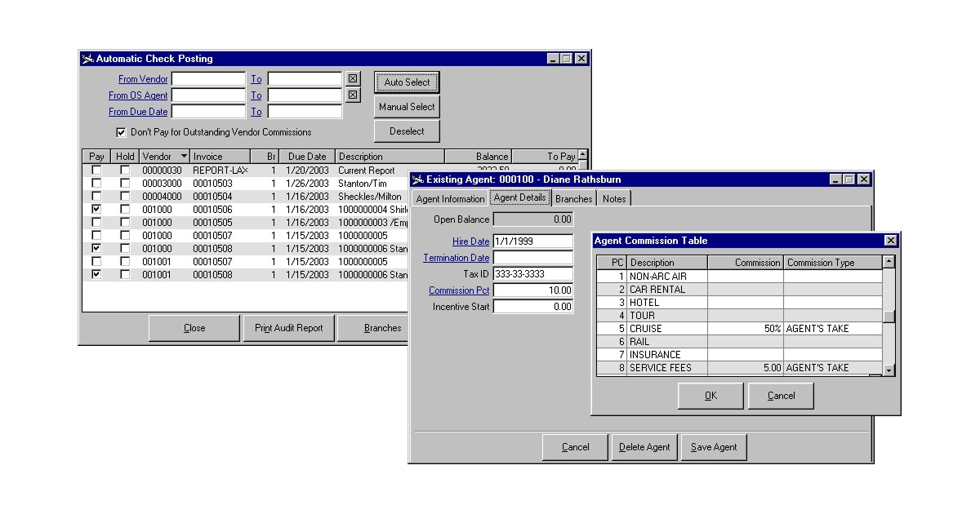The width and height of the screenshot is (980, 514).
Task: Check Hold for invoice 00010505
Action: coord(124,223)
